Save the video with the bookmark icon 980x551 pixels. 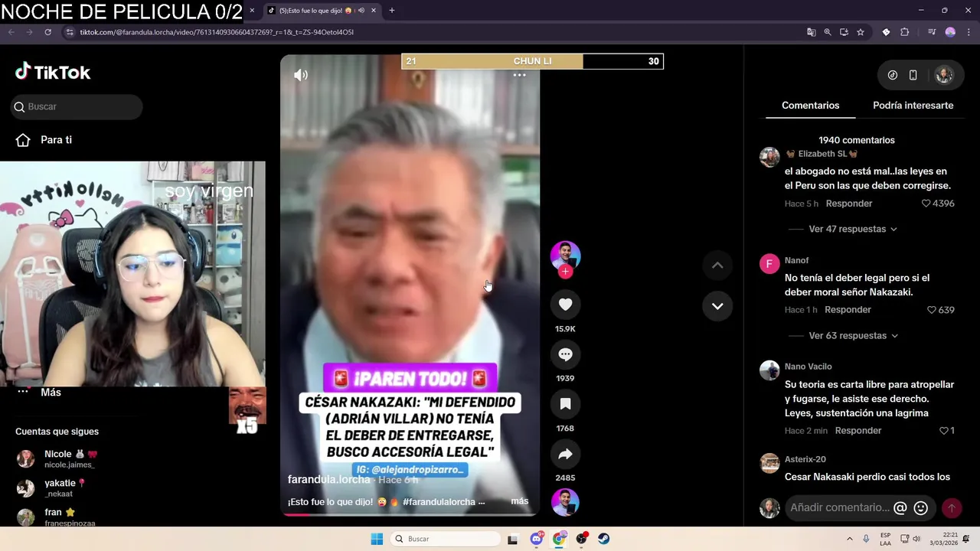coord(565,404)
